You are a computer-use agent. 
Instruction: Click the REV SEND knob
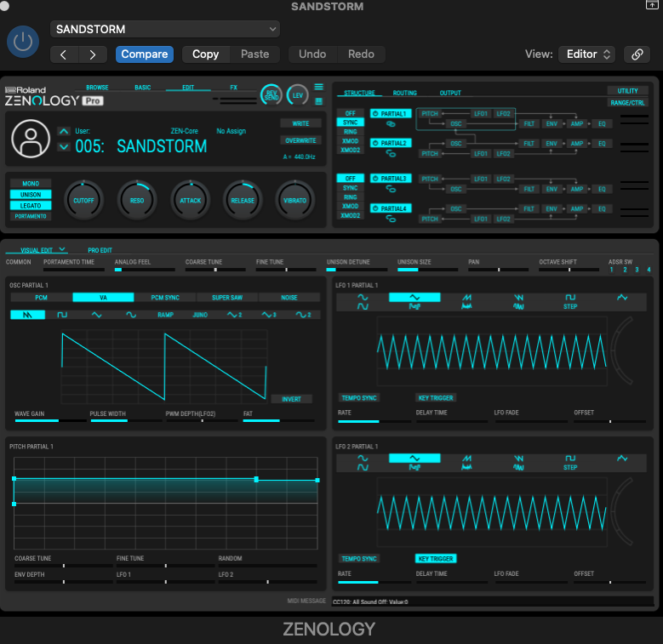pos(271,95)
